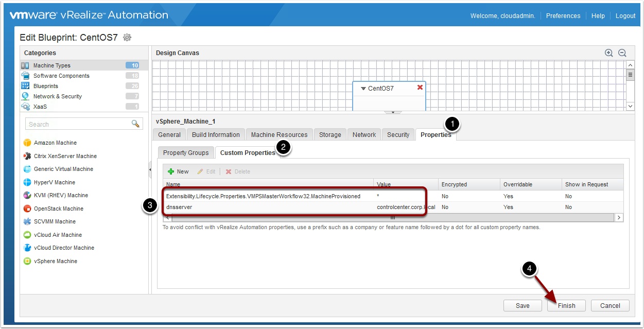Switch to the General tab
The height and width of the screenshot is (329, 644).
click(169, 134)
